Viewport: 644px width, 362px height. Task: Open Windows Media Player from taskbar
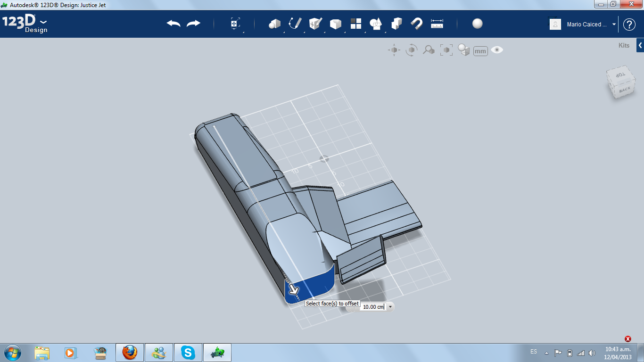click(70, 353)
